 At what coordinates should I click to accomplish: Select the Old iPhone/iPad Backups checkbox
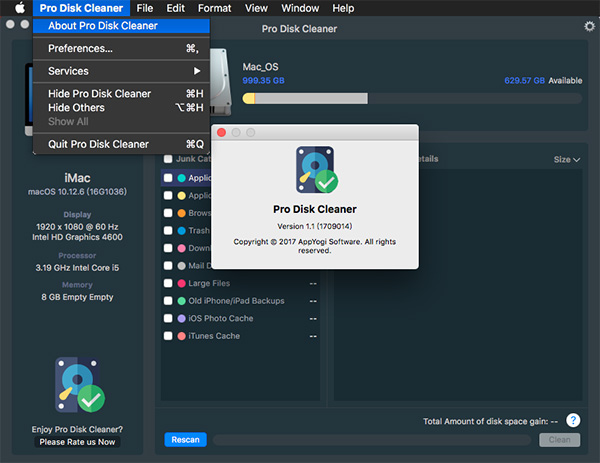tap(168, 301)
